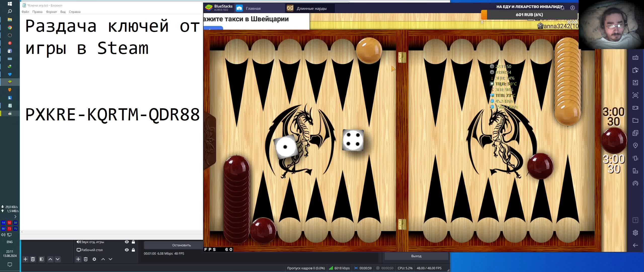The width and height of the screenshot is (644, 272).
Task: Click the Выход button
Action: pyautogui.click(x=416, y=256)
